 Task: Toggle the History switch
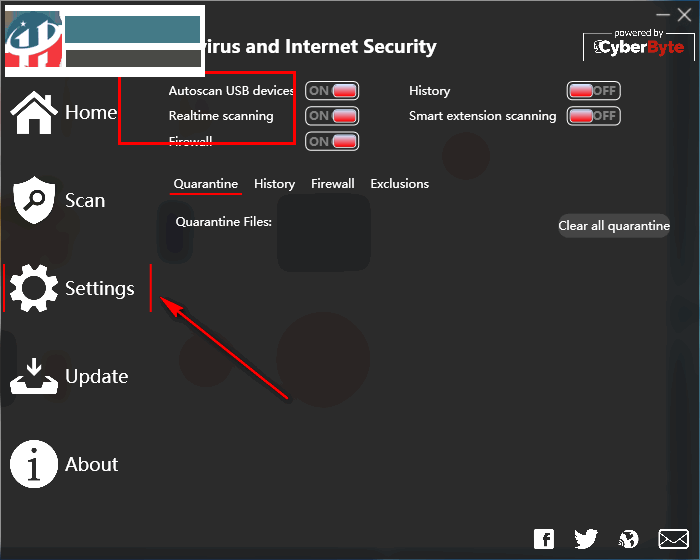pos(593,91)
